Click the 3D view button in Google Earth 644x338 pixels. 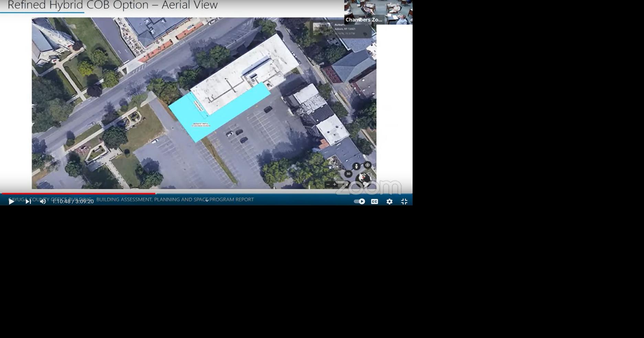pos(349,174)
